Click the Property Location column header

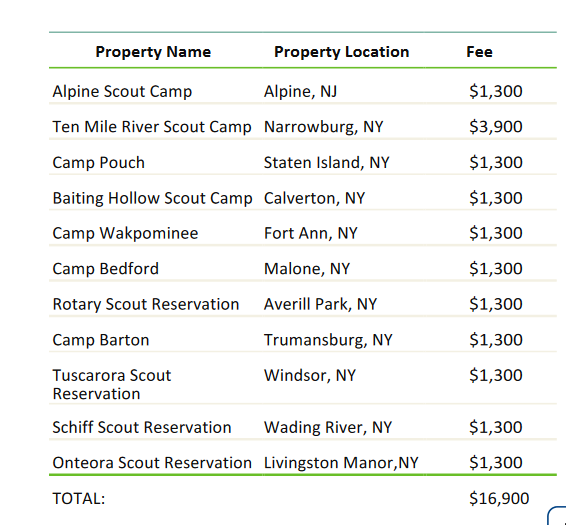(341, 52)
